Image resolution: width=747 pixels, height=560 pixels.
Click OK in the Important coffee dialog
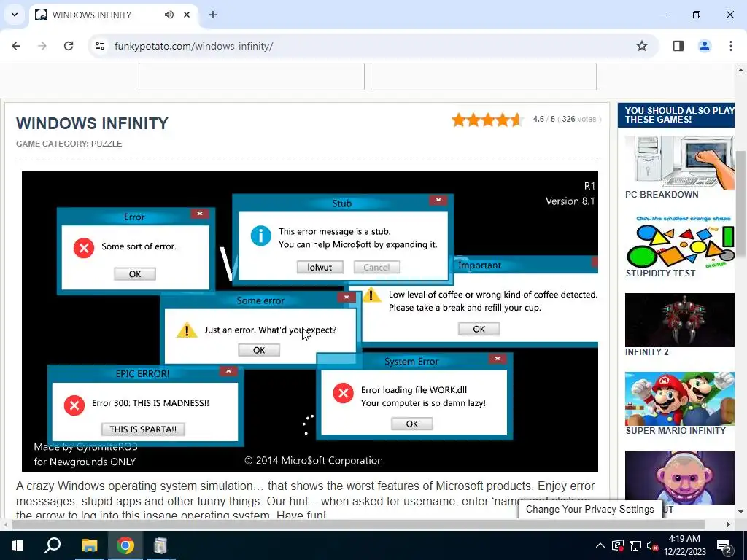point(479,329)
